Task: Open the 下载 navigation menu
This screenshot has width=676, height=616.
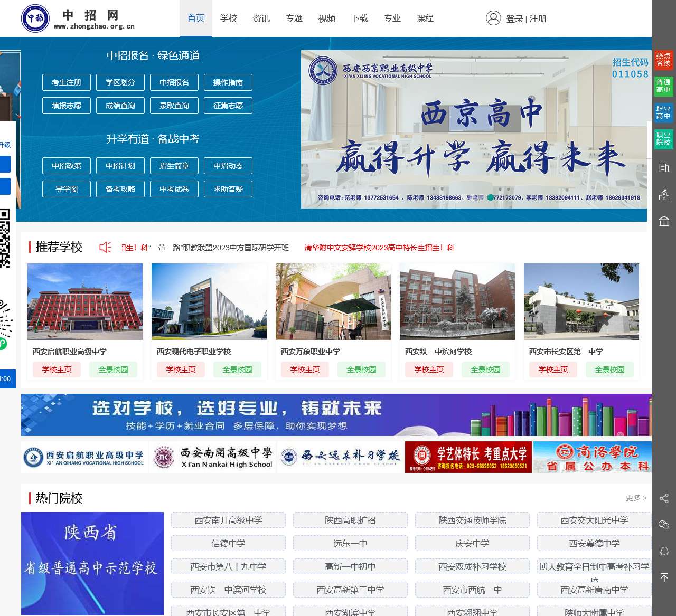Action: coord(360,18)
